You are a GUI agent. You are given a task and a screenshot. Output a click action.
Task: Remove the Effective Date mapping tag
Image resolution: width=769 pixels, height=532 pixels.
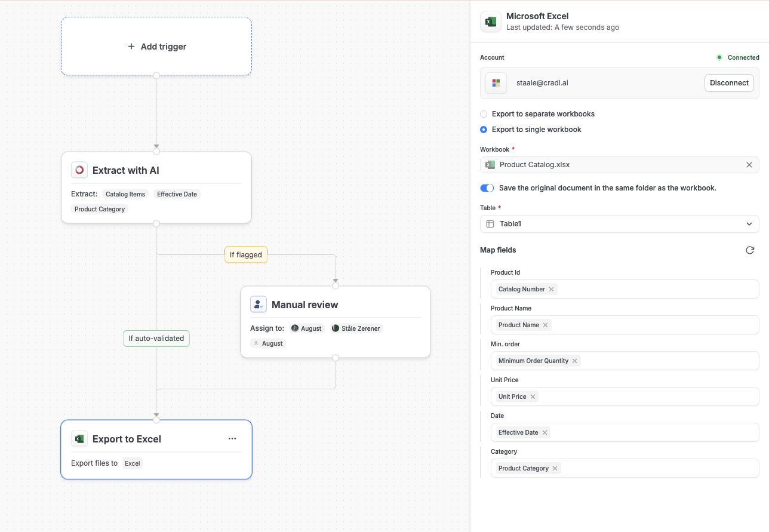point(545,432)
